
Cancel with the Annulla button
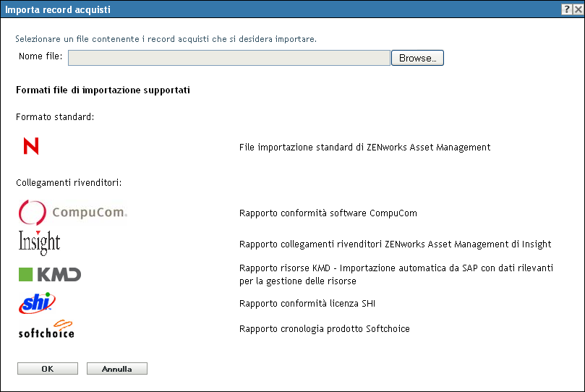[x=117, y=369]
